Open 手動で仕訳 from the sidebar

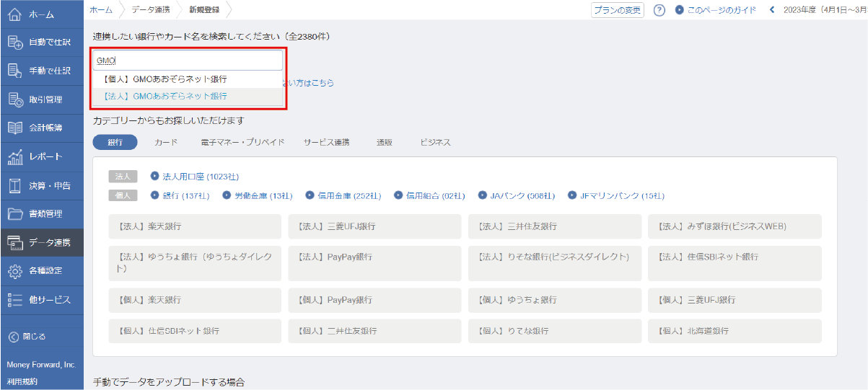click(x=41, y=71)
